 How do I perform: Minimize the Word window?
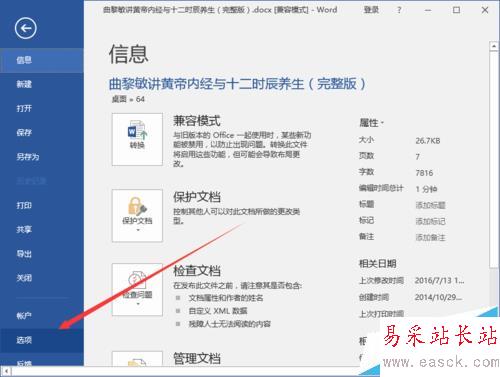(428, 10)
